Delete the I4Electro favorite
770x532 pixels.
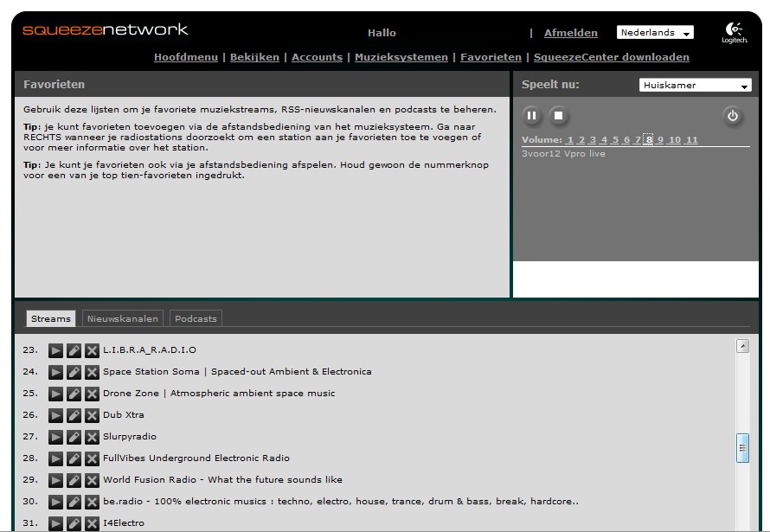[92, 523]
